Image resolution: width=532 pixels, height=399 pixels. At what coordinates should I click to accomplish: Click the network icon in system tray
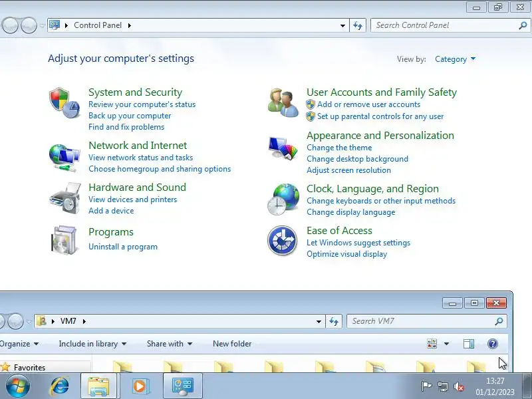442,386
